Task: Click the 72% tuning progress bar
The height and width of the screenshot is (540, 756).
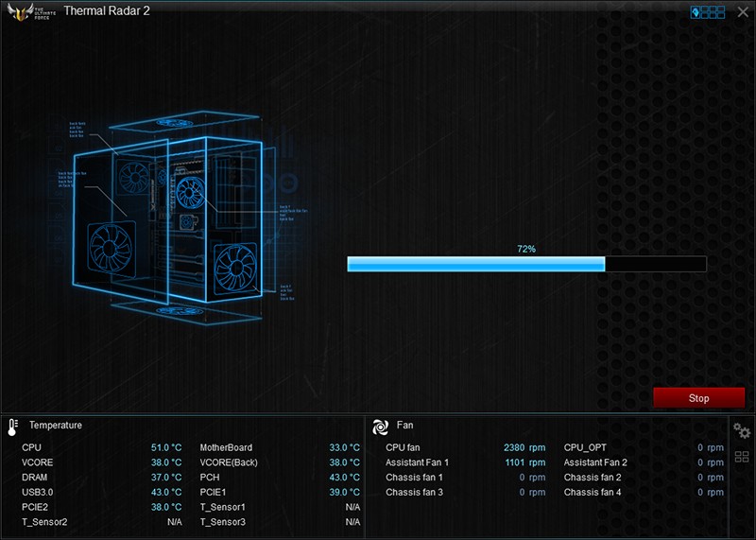Action: (x=526, y=264)
